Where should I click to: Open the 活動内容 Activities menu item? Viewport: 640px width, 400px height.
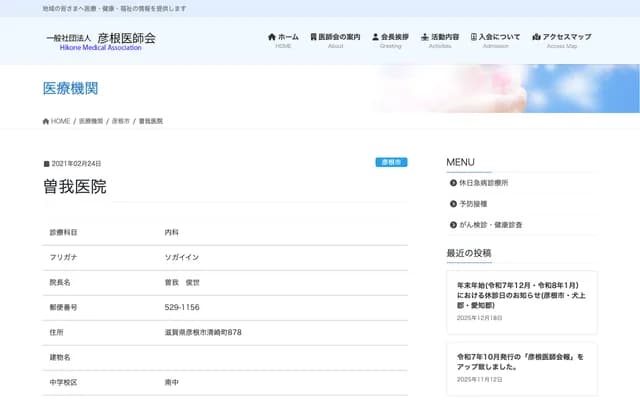pos(439,41)
